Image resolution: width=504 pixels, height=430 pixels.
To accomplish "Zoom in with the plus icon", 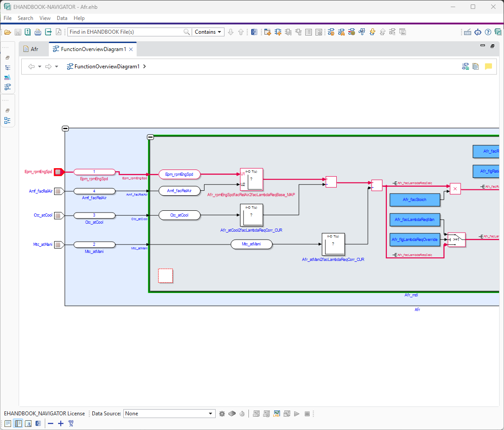I will point(61,424).
